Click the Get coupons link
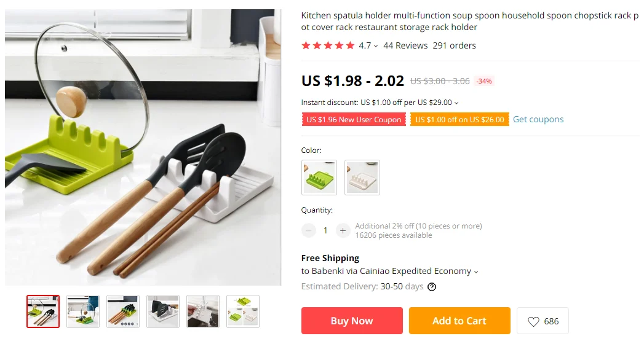This screenshot has width=644, height=344. click(538, 119)
